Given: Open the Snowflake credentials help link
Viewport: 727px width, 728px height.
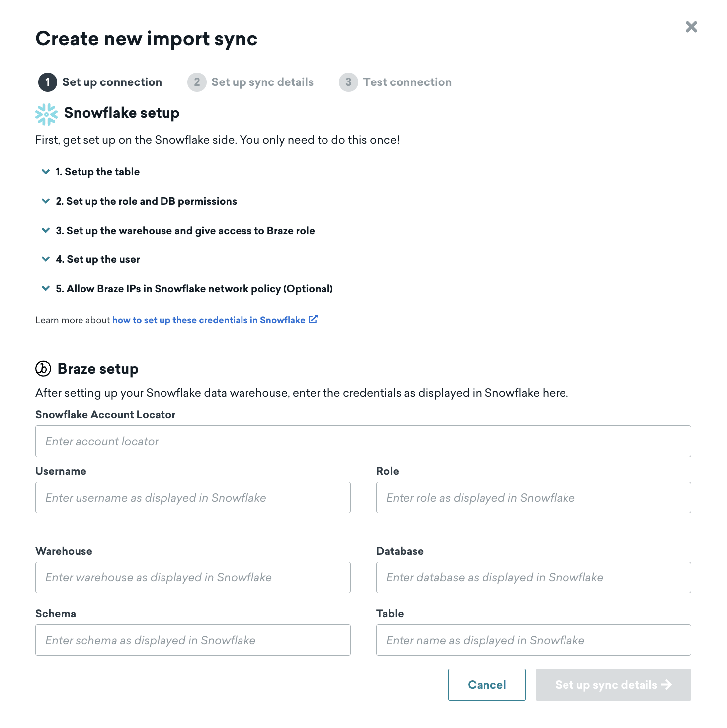Looking at the screenshot, I should (209, 320).
